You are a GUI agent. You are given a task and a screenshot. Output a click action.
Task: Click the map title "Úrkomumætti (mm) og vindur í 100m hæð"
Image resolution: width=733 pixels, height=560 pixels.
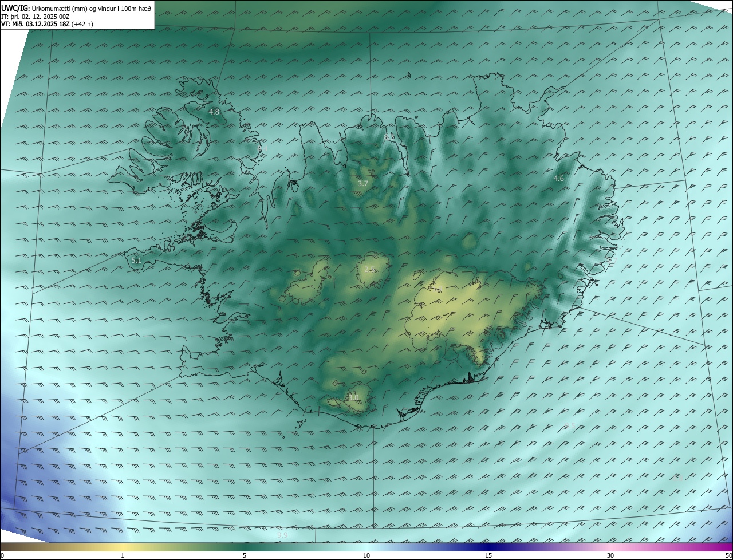click(92, 8)
